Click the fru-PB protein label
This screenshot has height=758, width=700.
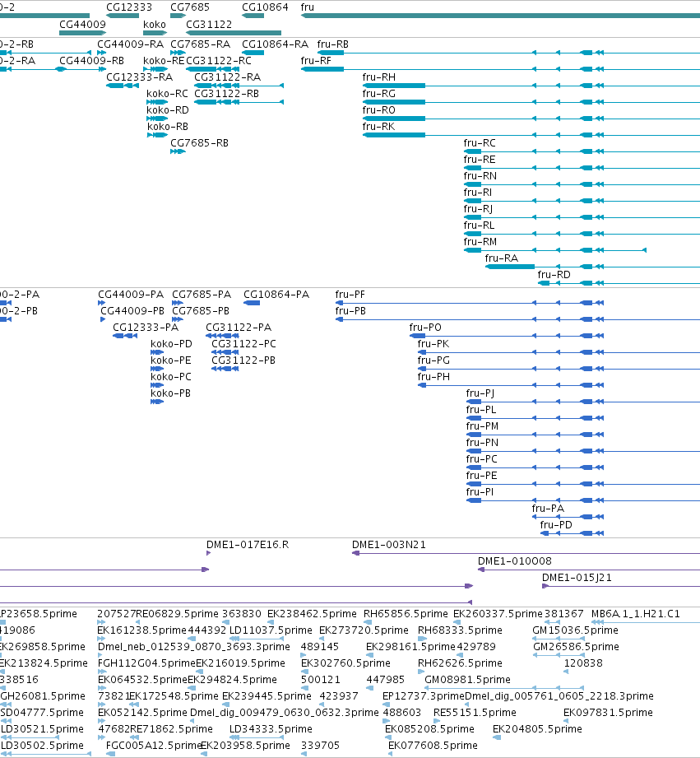350,311
